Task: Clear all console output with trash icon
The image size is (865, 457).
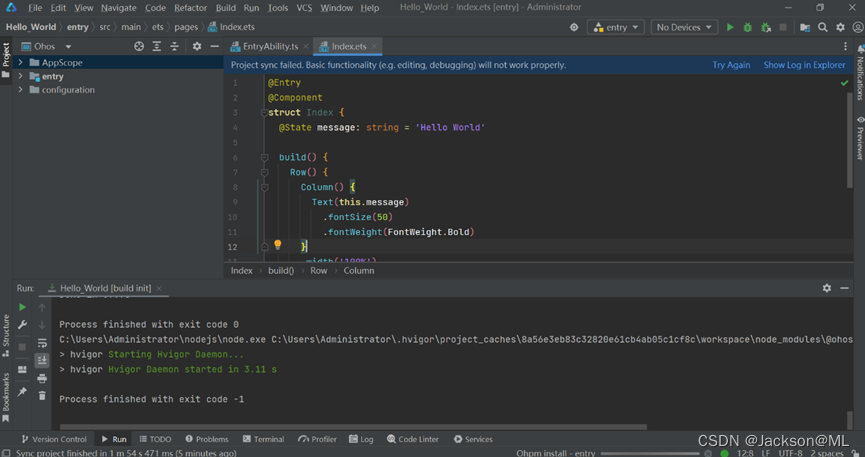Action: 42,395
